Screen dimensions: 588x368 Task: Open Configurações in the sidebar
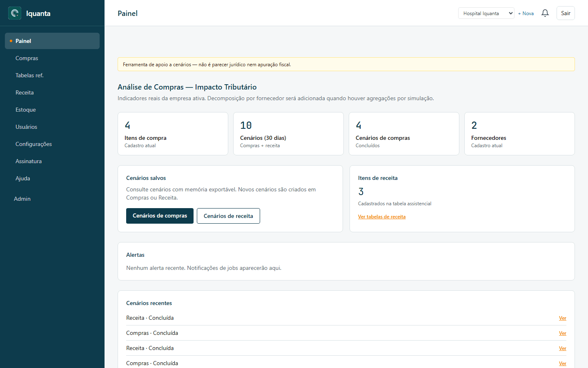point(52,144)
